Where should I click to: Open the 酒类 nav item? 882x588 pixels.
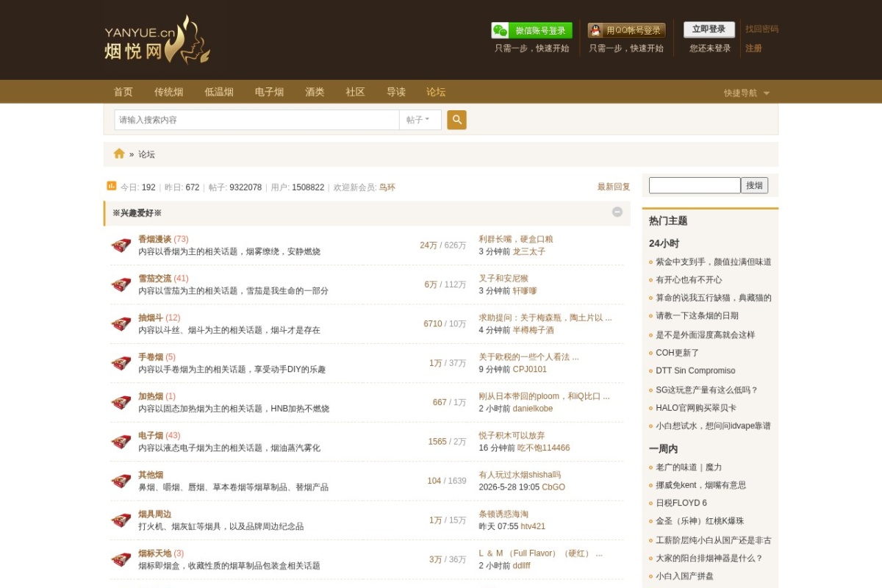(x=315, y=92)
